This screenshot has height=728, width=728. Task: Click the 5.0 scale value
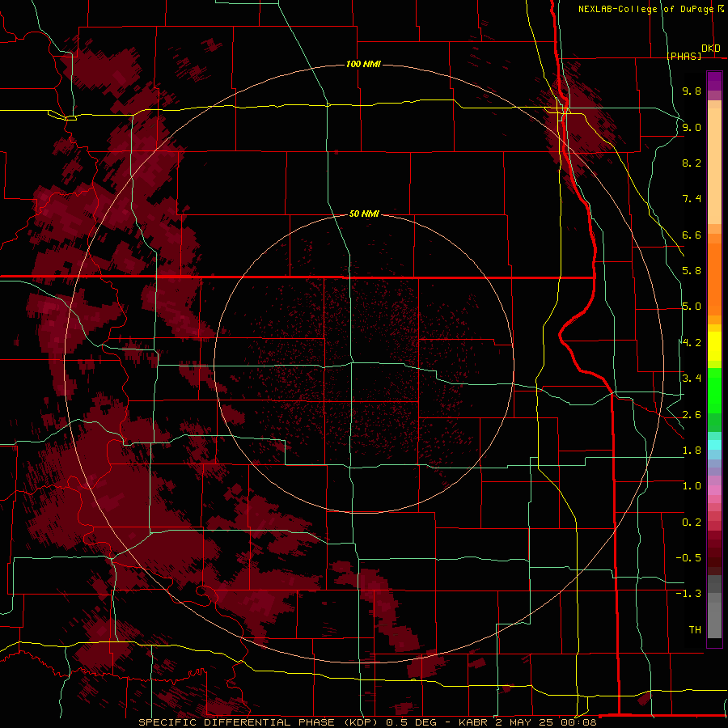692,307
